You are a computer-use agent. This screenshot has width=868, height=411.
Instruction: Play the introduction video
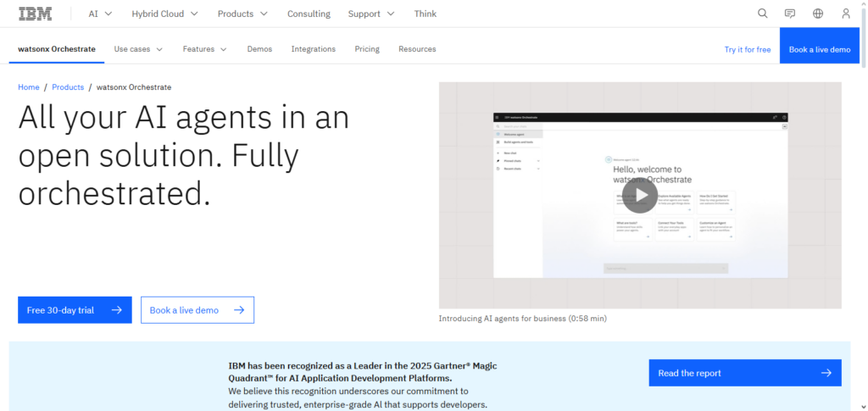tap(640, 196)
